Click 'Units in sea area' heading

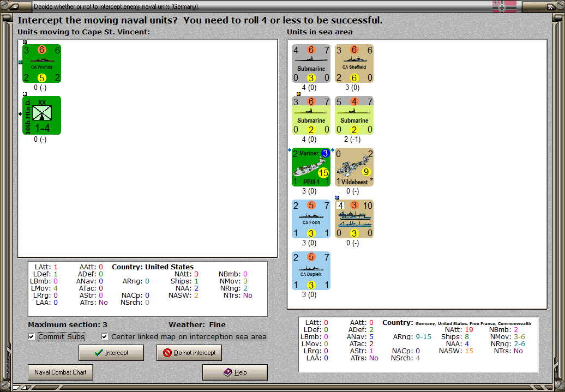[x=320, y=32]
